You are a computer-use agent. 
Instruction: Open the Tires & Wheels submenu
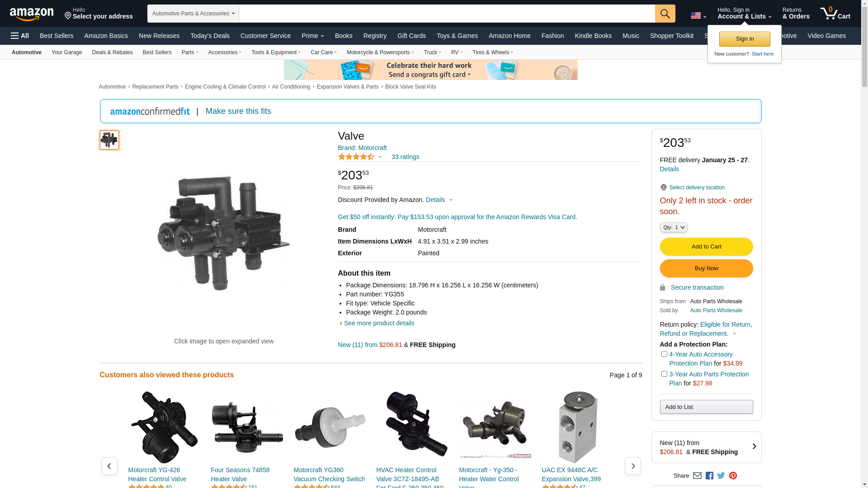[492, 52]
